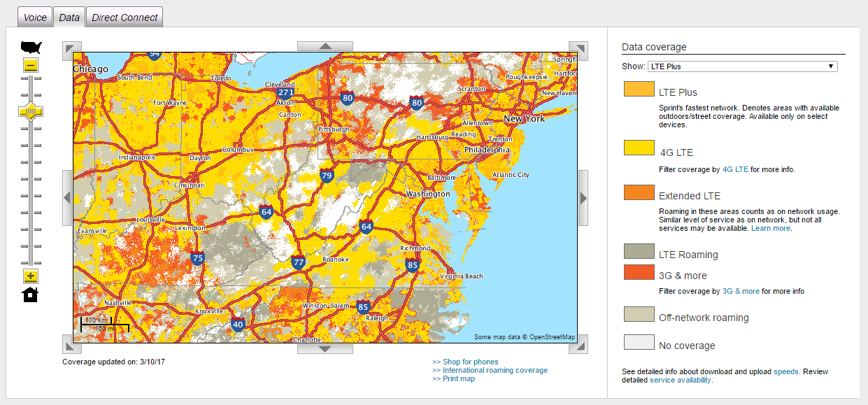This screenshot has width=868, height=405.
Task: Open the Show coverage type dropdown
Action: pyautogui.click(x=742, y=66)
